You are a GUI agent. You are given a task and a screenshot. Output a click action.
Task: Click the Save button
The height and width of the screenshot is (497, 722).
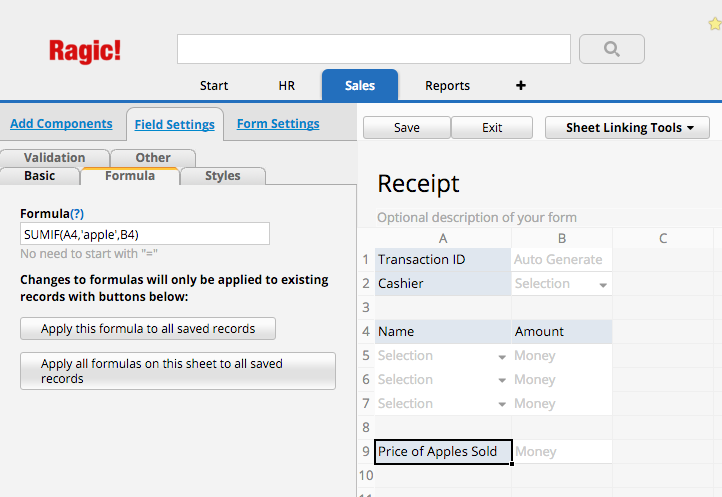click(407, 128)
